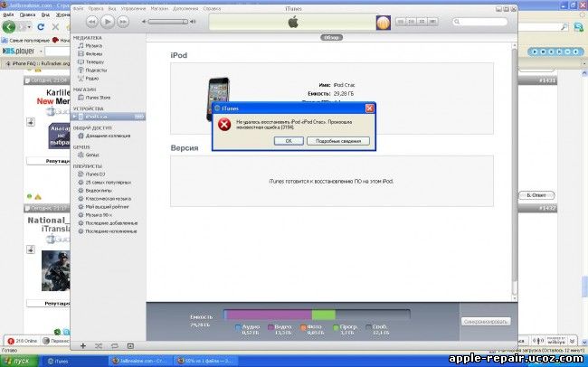Open the Управление menu in iTunes
Viewport: 588px width, 367px height.
click(133, 8)
